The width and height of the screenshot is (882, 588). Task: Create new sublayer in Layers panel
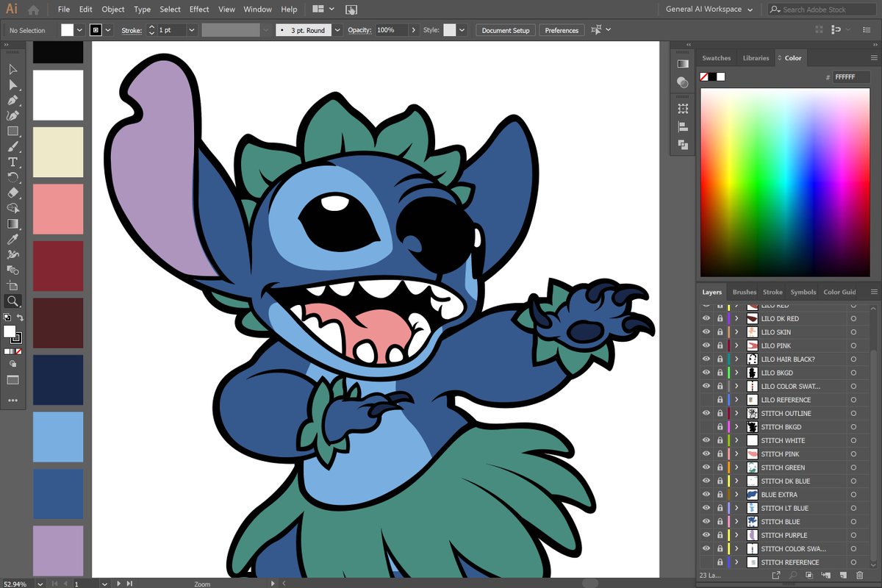825,576
